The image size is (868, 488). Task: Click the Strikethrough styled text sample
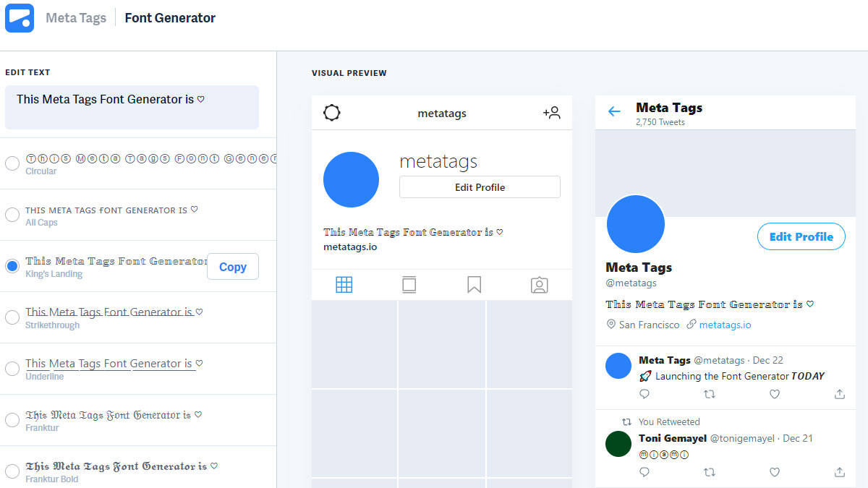pos(114,312)
